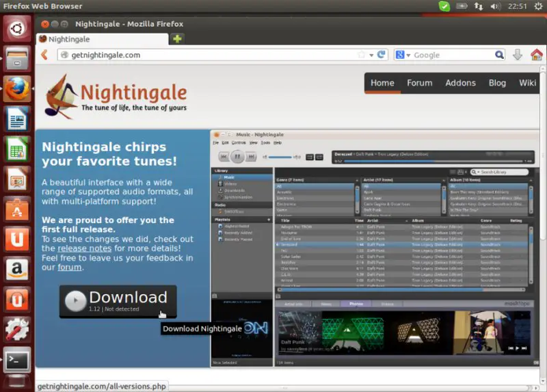Screen dimensions: 547x392
Task: Open the search engine dropdown next to Google
Action: point(408,55)
